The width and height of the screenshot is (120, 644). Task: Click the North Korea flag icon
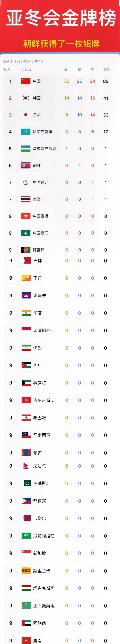pos(26,166)
